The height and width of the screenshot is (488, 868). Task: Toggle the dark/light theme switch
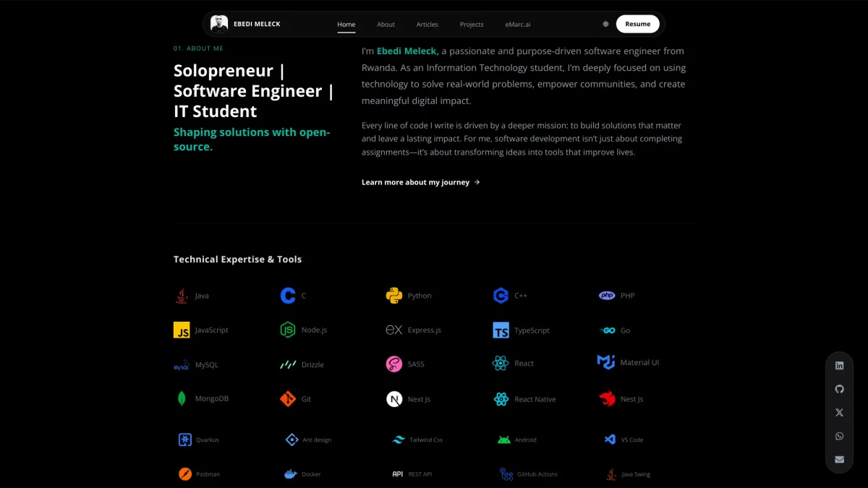[605, 24]
